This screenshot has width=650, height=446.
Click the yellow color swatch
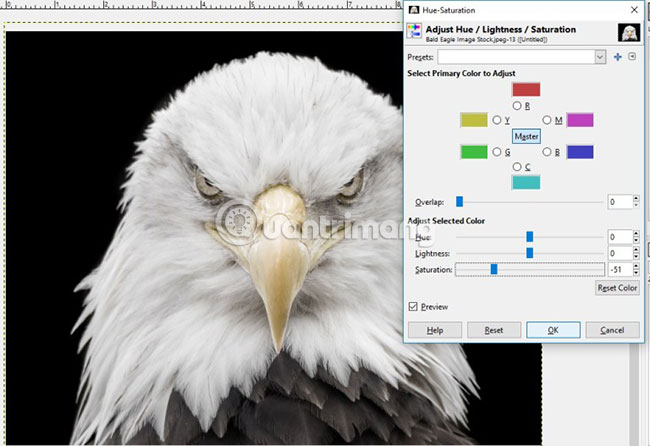click(x=474, y=120)
